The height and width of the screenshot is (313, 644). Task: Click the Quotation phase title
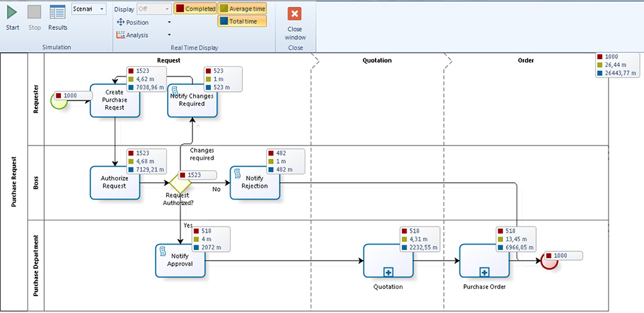point(377,60)
